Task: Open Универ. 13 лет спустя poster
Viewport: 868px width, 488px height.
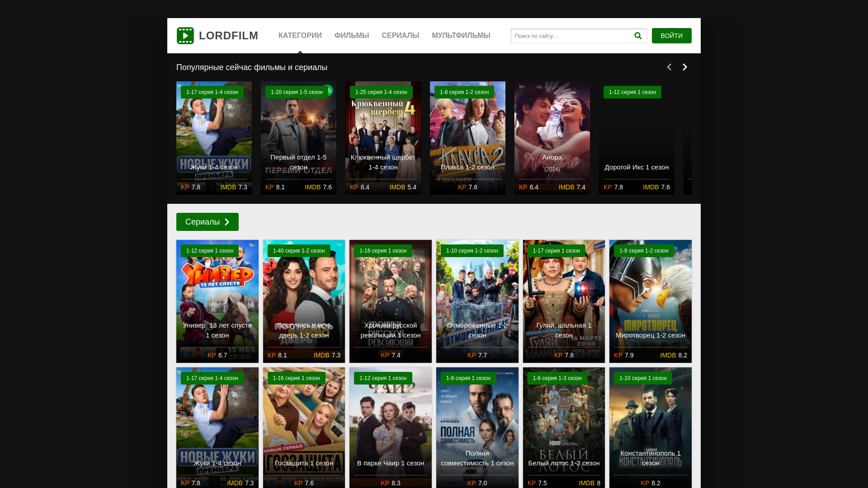Action: (217, 301)
